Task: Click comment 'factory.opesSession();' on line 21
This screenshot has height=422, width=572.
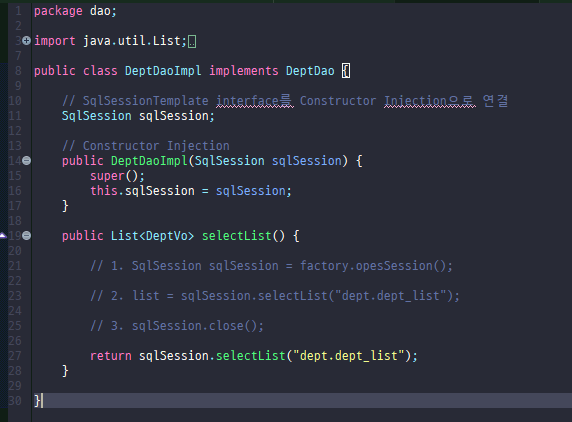Action: pos(376,266)
